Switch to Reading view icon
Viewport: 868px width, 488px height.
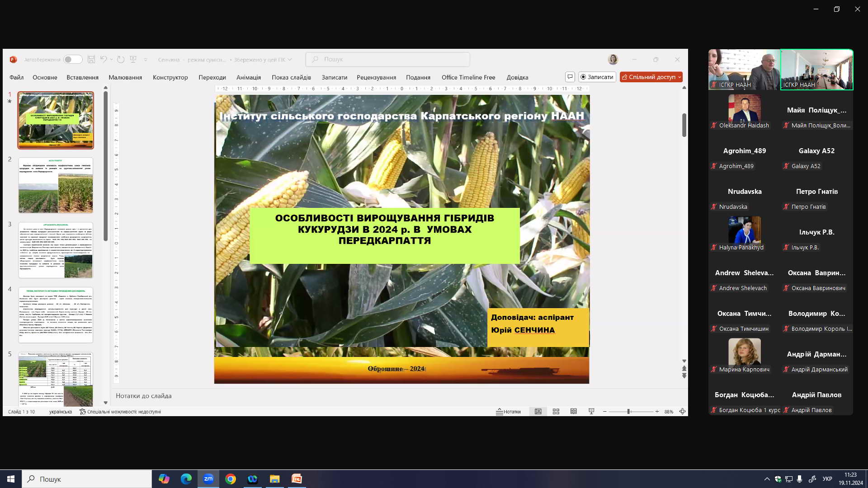574,412
